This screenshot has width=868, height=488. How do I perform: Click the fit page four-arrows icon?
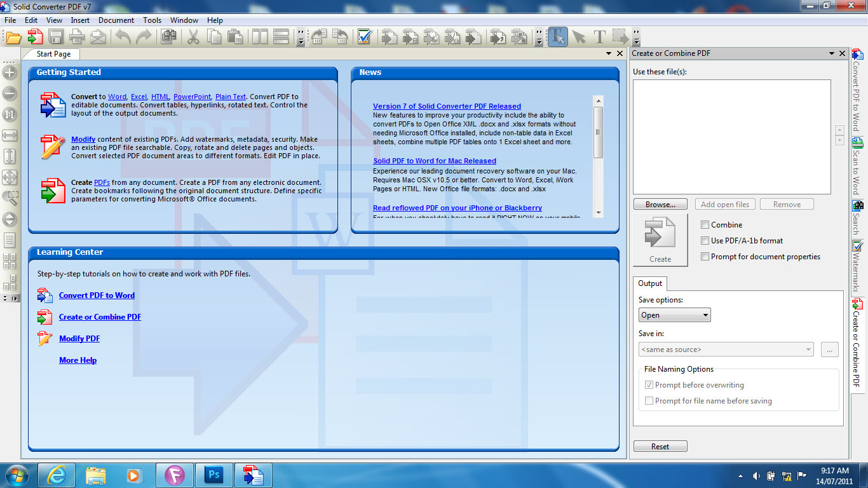(10, 177)
